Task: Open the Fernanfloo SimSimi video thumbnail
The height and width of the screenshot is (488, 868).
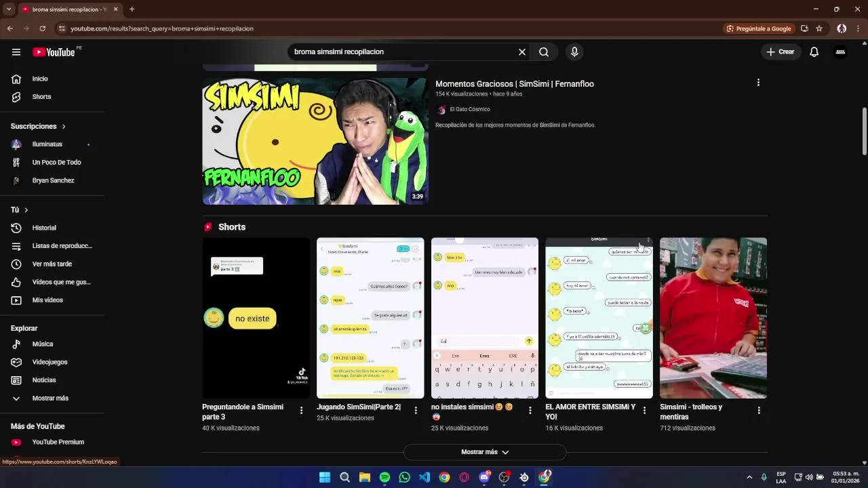Action: (315, 141)
